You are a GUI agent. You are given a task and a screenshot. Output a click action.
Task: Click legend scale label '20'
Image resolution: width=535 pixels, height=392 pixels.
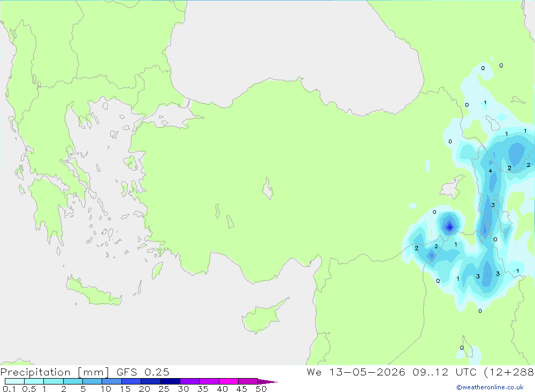point(144,389)
